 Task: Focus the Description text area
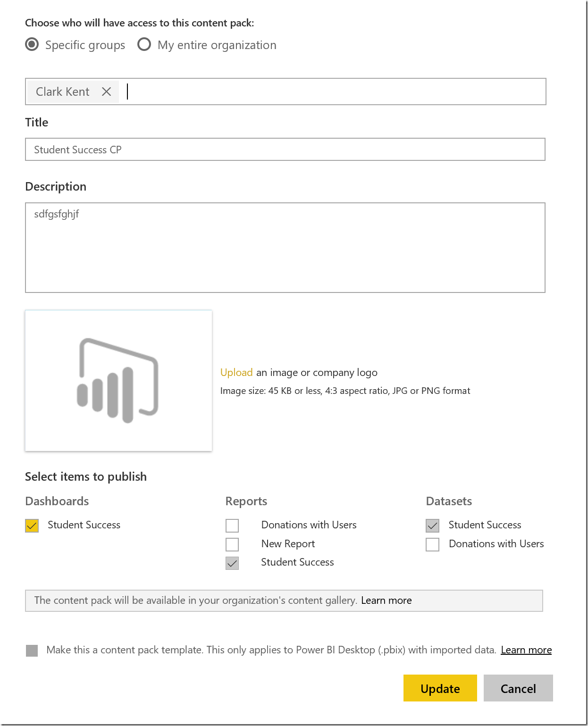(285, 248)
